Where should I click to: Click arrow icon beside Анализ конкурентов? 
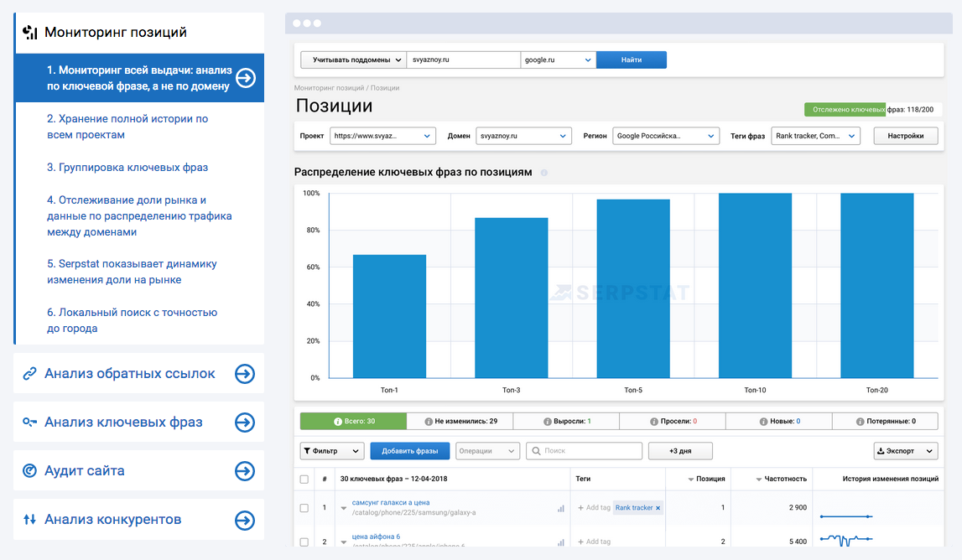(x=244, y=520)
